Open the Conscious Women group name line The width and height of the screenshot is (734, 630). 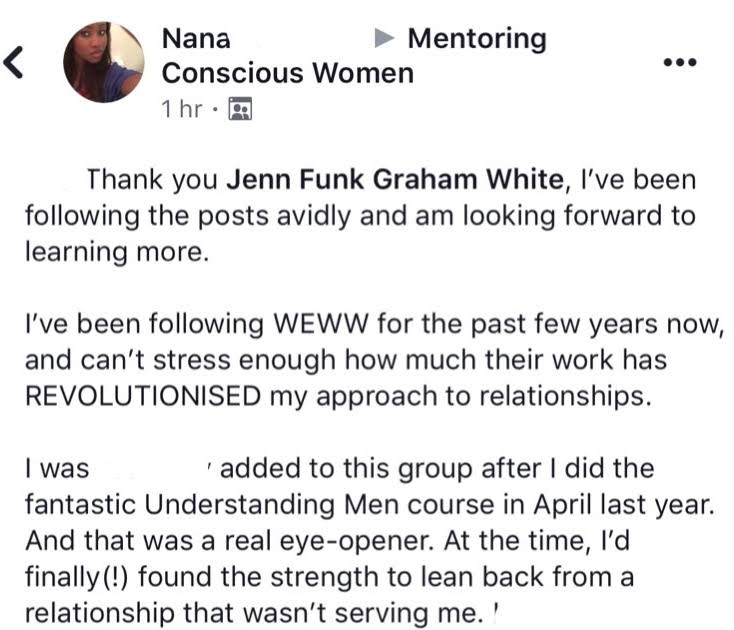click(288, 73)
